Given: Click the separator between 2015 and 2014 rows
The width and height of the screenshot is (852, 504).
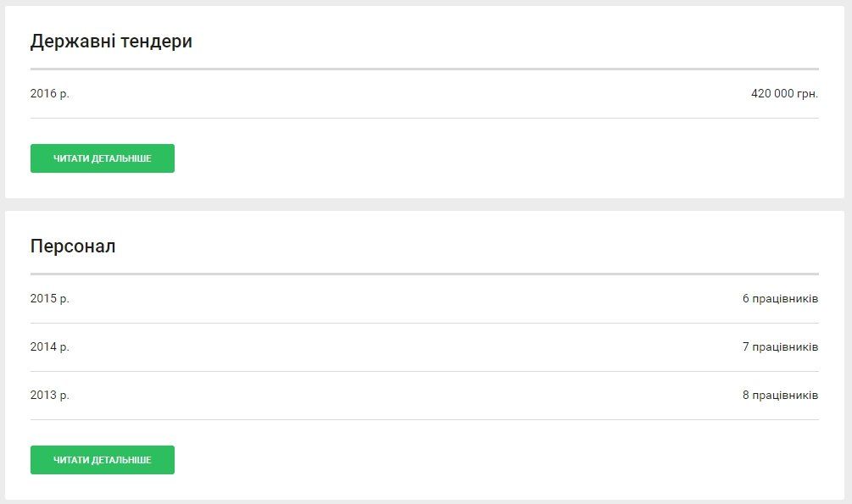Looking at the screenshot, I should 424,323.
